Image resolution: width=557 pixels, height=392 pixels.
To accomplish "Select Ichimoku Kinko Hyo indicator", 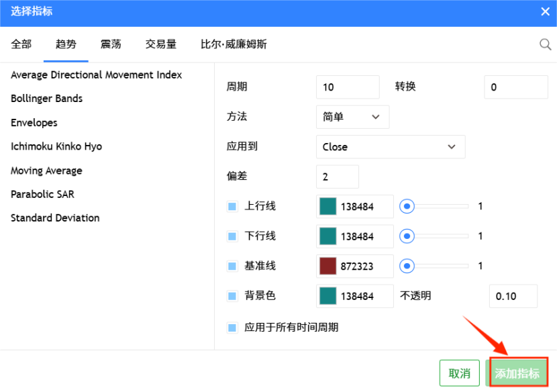I will [56, 146].
